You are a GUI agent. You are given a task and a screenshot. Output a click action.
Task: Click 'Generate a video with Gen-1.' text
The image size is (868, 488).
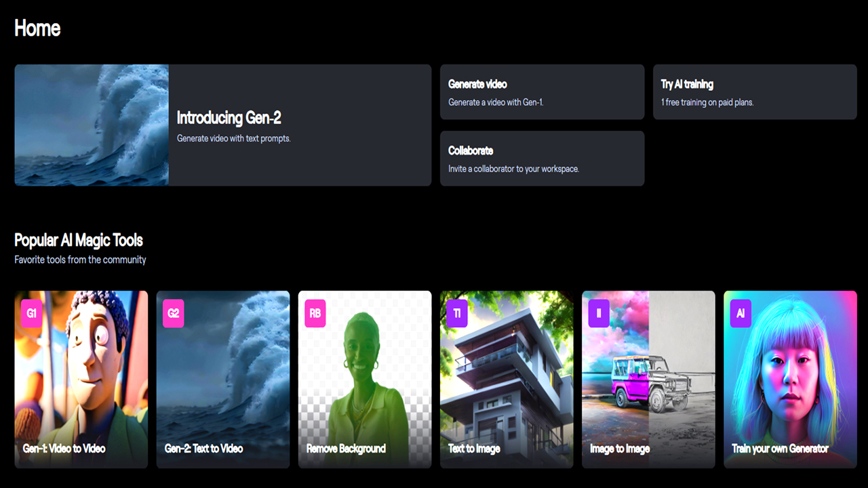(496, 102)
